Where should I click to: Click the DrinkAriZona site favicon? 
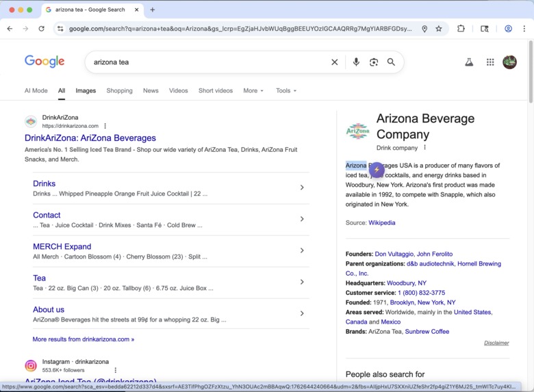(x=31, y=122)
